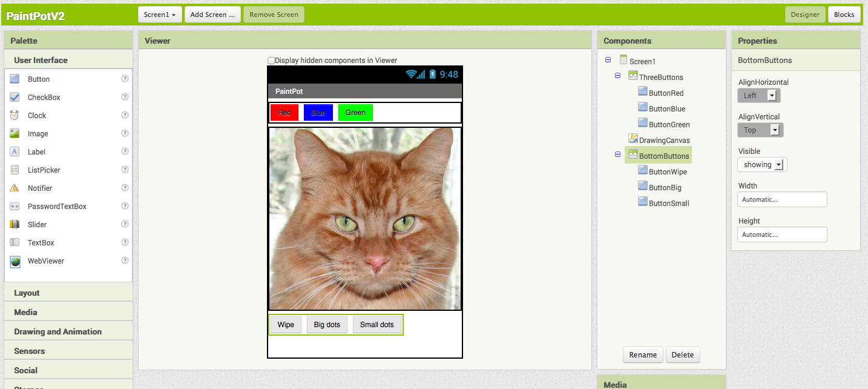Collapse the ThreeButtons tree node
The image size is (868, 389).
(x=617, y=76)
